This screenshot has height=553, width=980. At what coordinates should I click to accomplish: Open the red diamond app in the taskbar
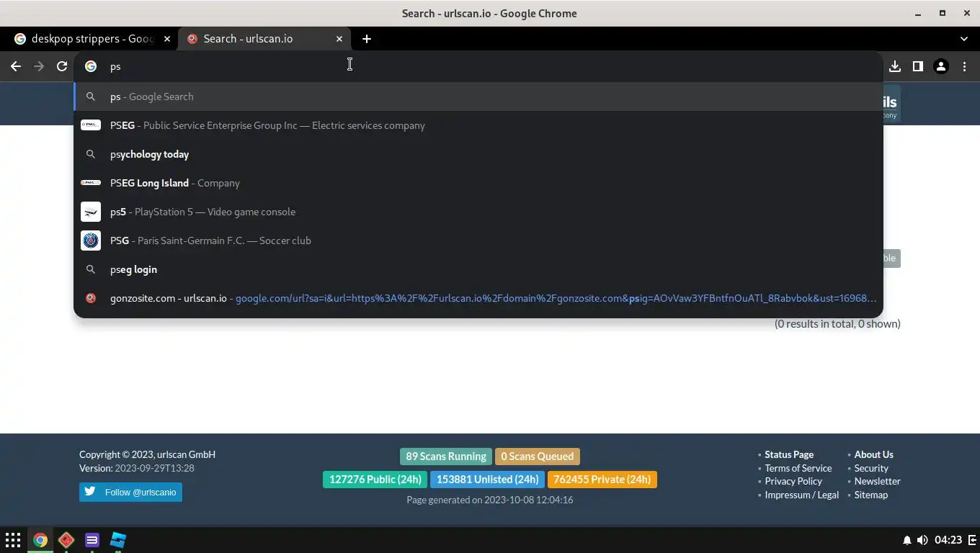66,540
